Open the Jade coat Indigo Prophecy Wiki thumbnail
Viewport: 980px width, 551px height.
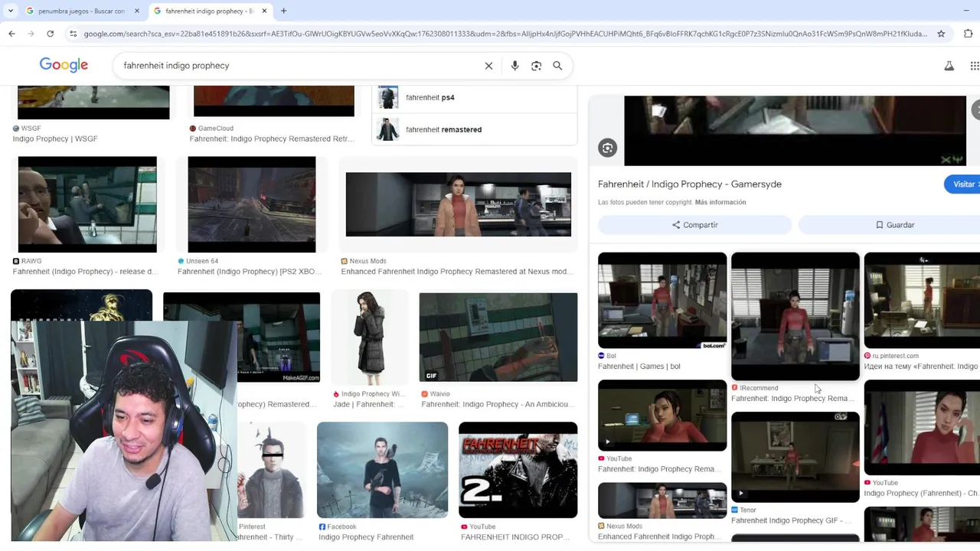[x=369, y=337]
